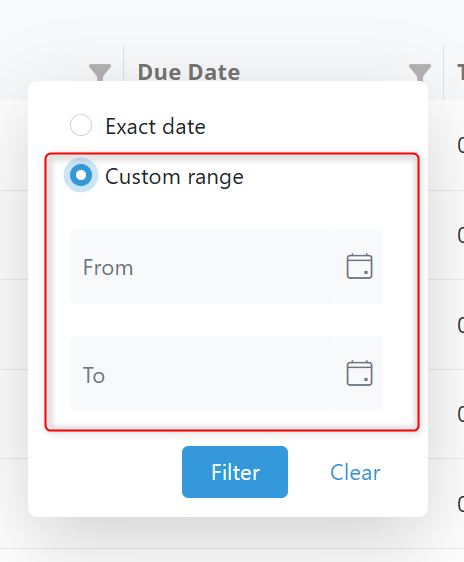
Task: Sort by the Due Date column header
Action: click(189, 72)
